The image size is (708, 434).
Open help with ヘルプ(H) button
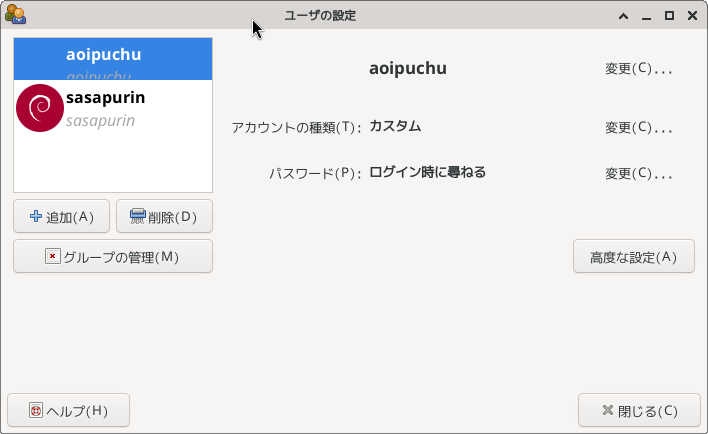click(69, 410)
